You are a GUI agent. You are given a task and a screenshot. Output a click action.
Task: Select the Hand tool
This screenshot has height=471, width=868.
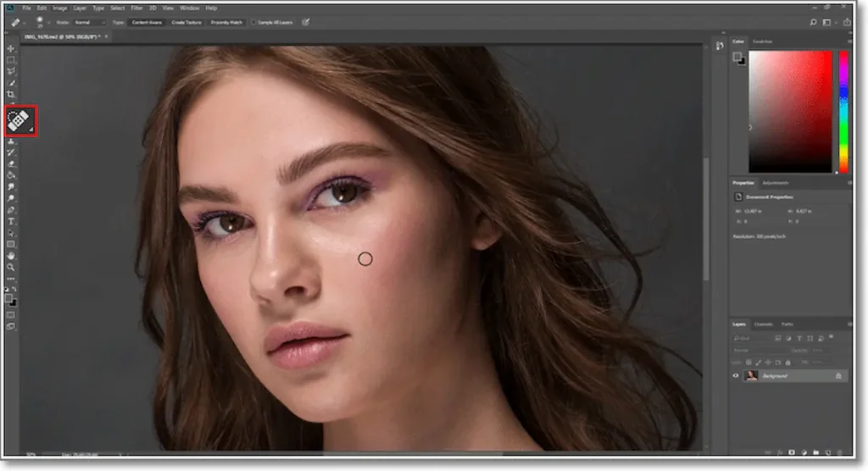point(10,257)
